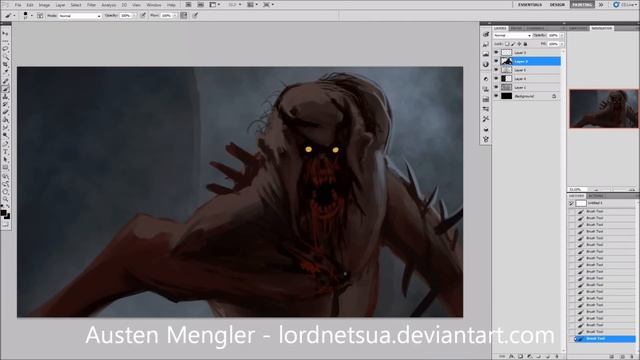Select the Eraser tool
The image size is (640, 360).
point(5,112)
